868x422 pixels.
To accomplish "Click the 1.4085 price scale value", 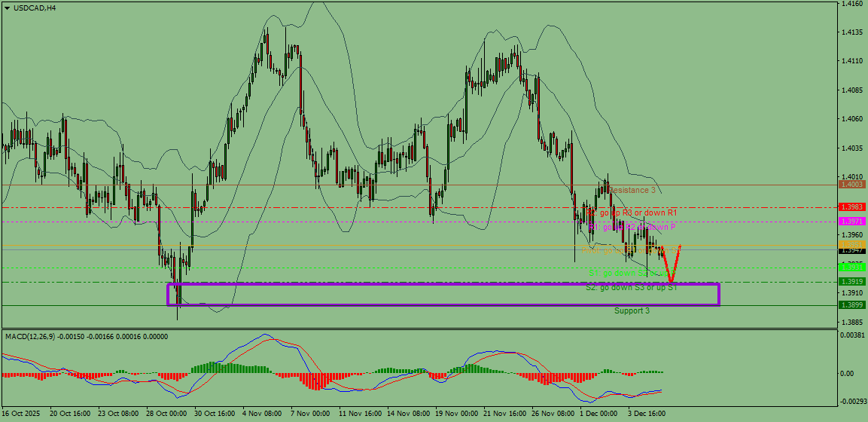I will coord(851,90).
